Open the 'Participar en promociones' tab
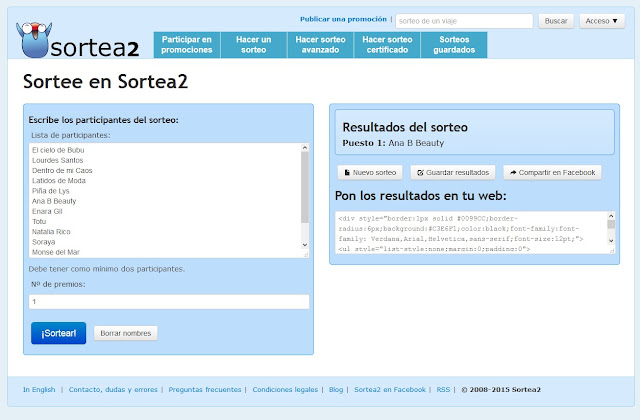Image resolution: width=640 pixels, height=420 pixels. click(187, 45)
